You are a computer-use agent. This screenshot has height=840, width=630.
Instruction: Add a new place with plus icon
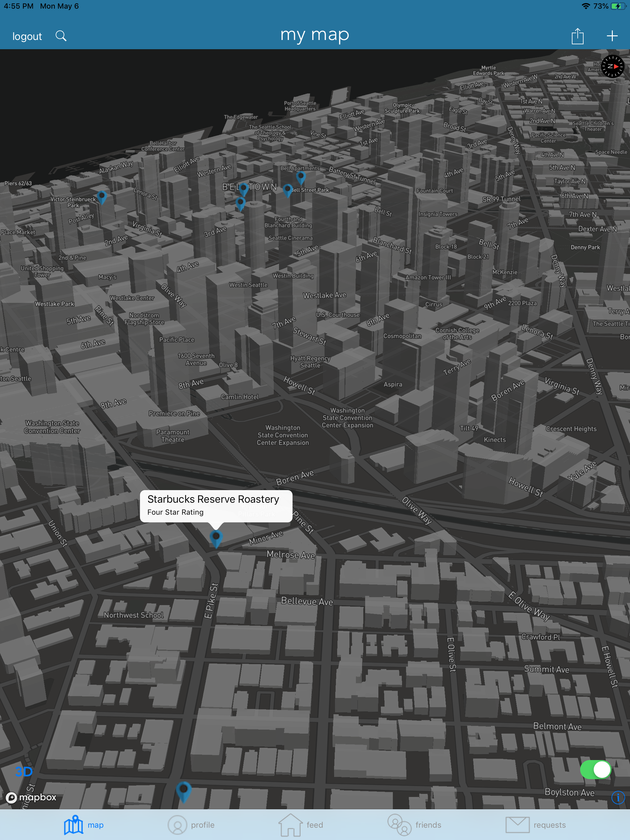[x=612, y=36]
